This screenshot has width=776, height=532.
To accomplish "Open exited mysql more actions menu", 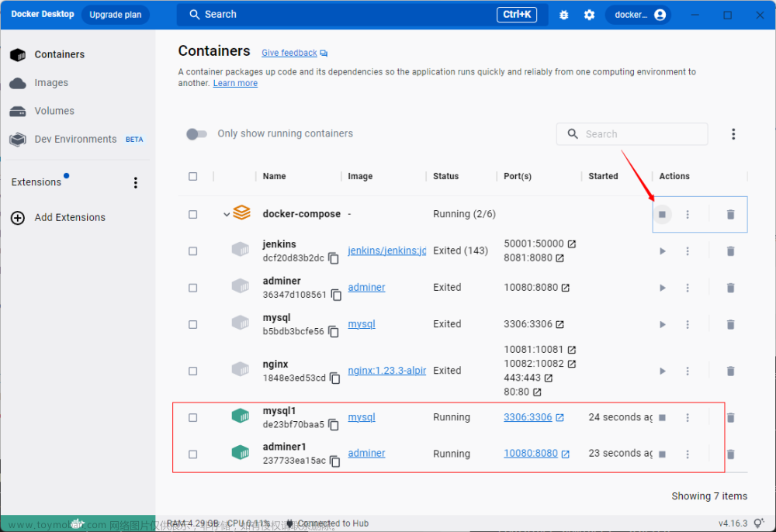I will (x=688, y=324).
